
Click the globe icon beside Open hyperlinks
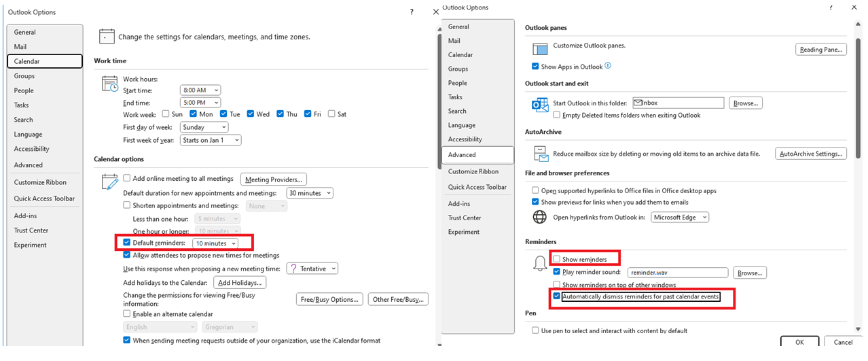pyautogui.click(x=540, y=217)
